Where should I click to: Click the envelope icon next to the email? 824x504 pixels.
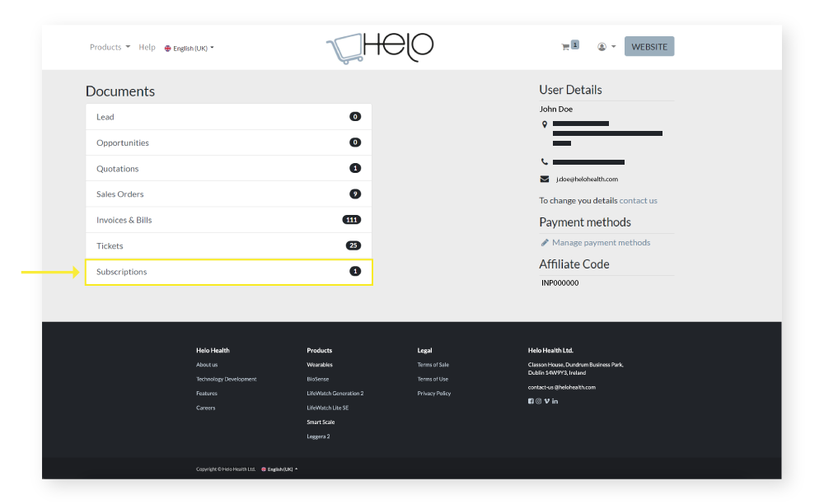pyautogui.click(x=545, y=179)
